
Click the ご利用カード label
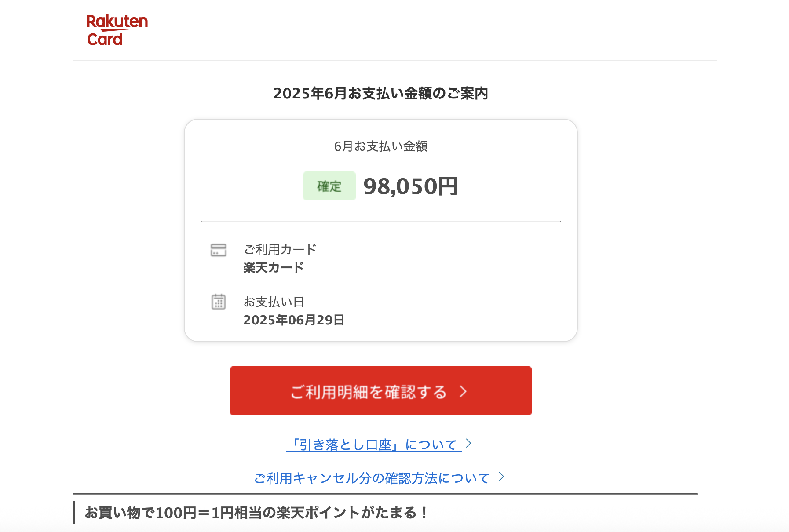[x=280, y=249]
